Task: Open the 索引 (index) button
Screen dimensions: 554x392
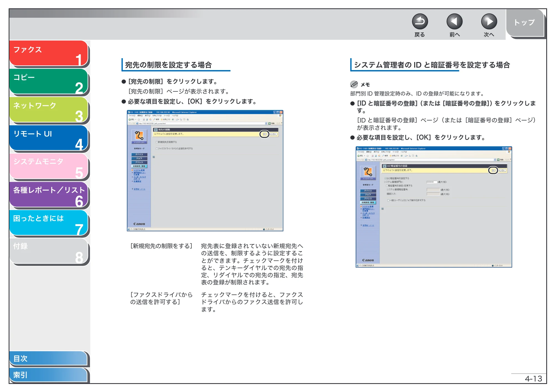Action: (x=48, y=375)
